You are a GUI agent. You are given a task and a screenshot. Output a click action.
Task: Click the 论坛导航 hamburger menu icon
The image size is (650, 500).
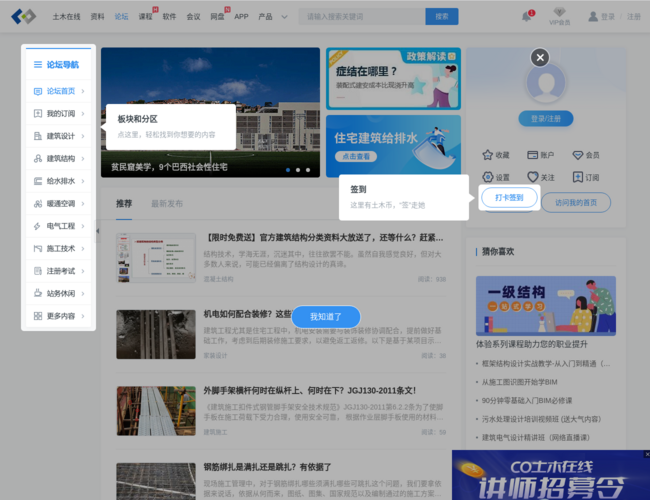click(x=38, y=64)
